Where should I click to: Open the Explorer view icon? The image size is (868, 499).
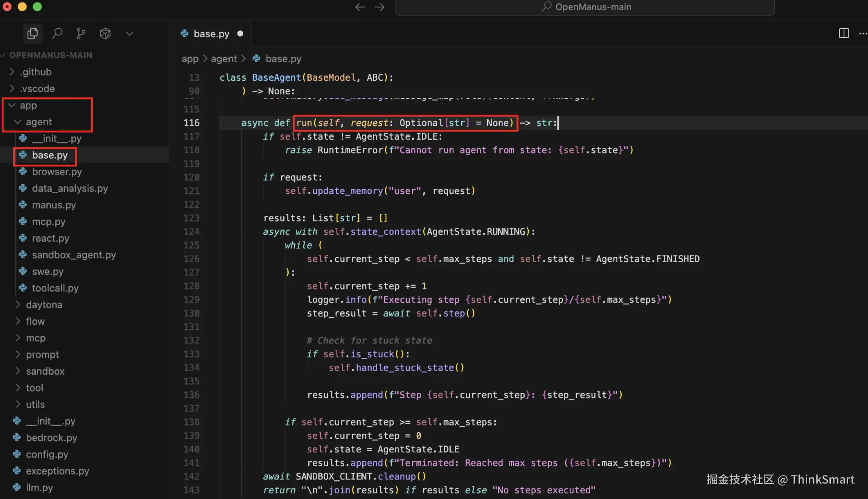(x=32, y=34)
